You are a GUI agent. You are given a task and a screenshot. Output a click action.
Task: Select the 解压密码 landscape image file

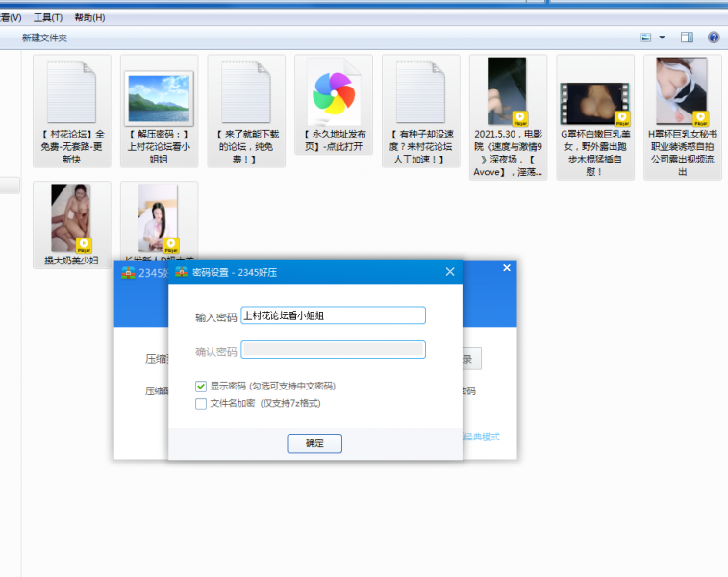[x=159, y=96]
